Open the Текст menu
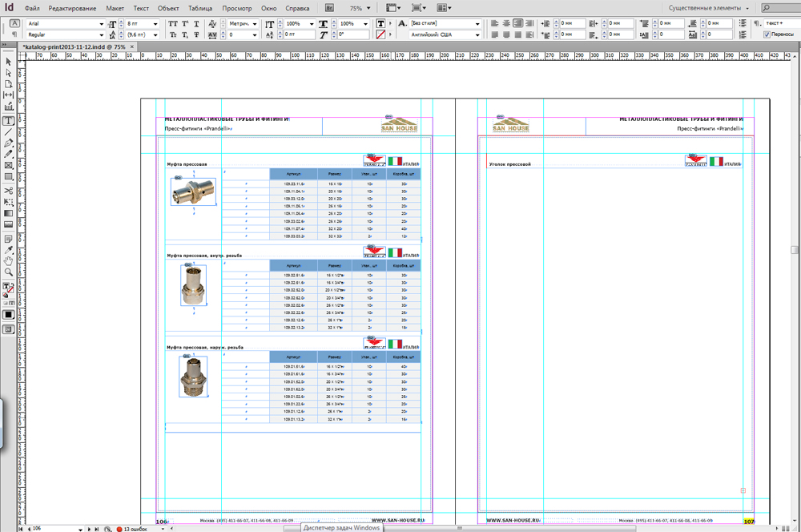Screen dimensions: 801x532 click(141, 8)
